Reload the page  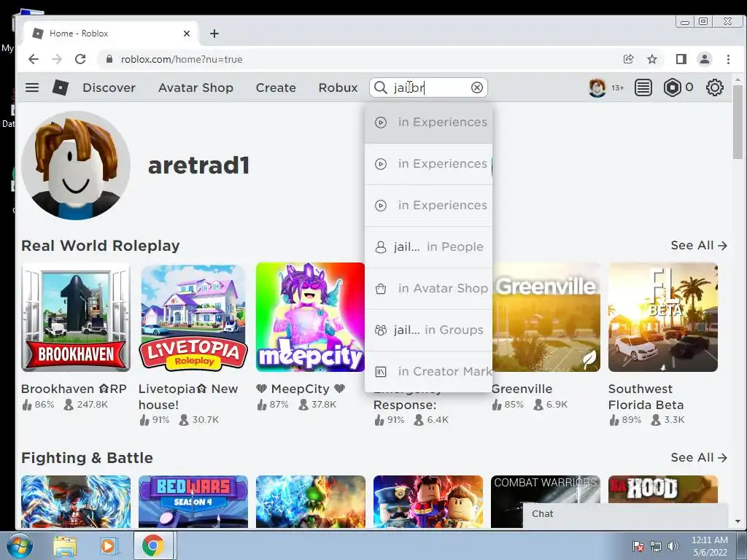(80, 59)
